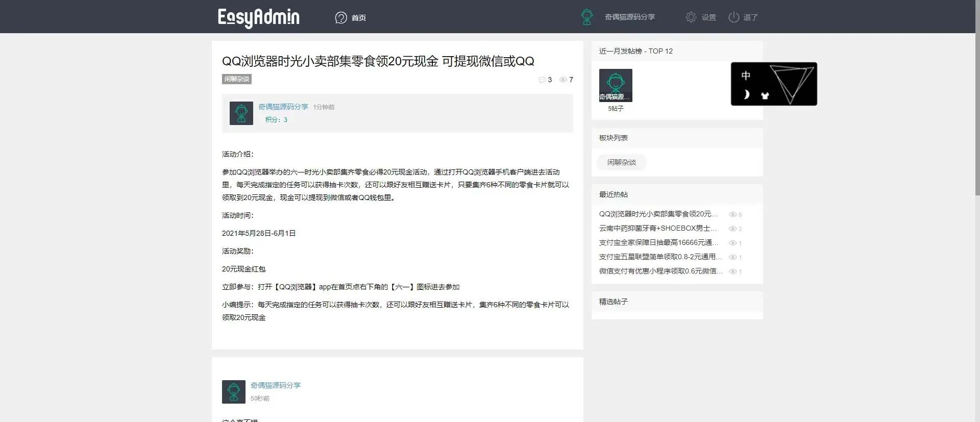Click the 退了 power logout icon

click(733, 17)
